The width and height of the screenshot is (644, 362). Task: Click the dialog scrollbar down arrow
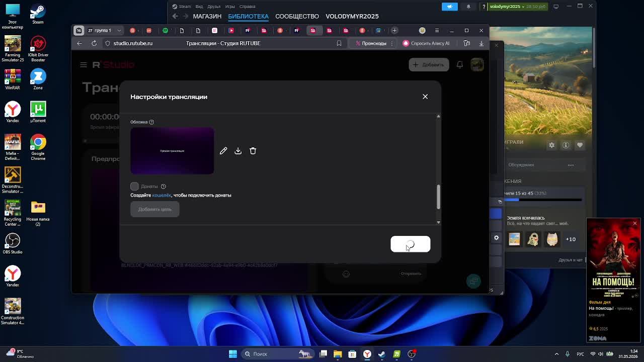click(438, 222)
